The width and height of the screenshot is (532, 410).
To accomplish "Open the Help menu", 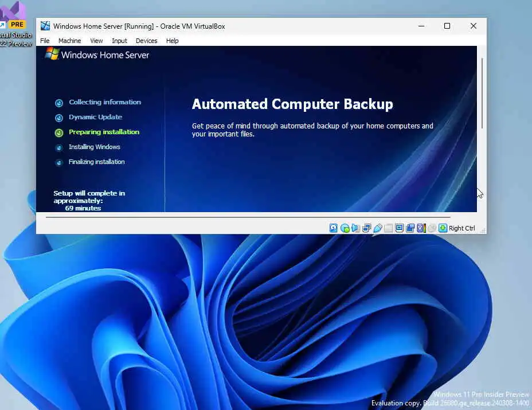I will tap(172, 41).
